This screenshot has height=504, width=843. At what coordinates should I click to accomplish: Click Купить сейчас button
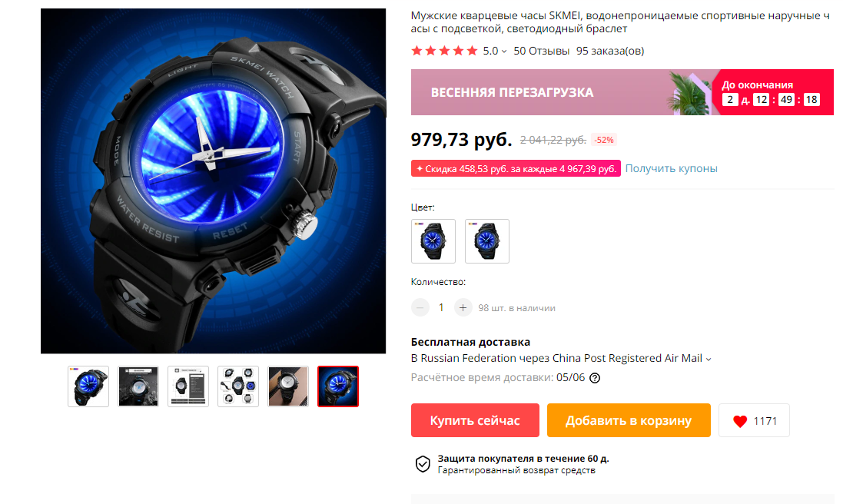475,420
